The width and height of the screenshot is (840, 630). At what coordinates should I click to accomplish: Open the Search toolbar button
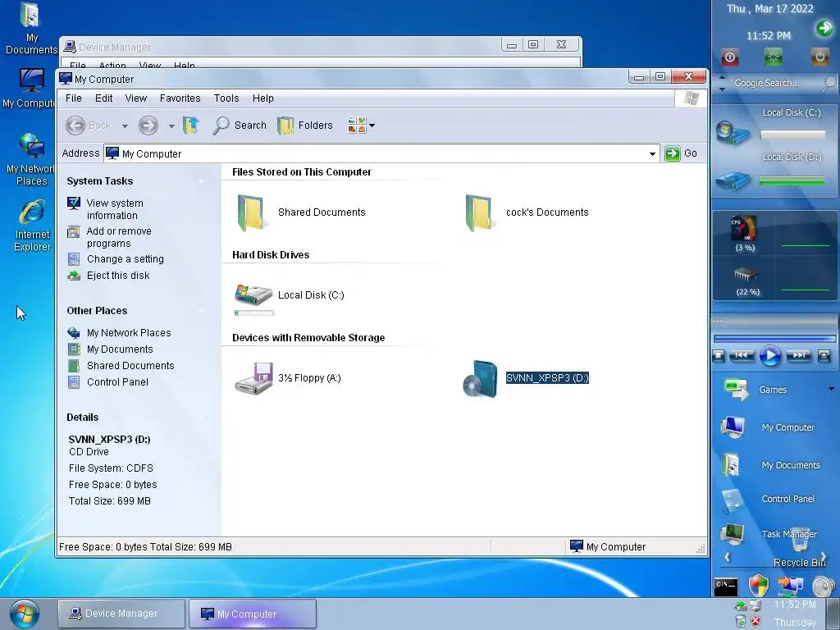coord(240,126)
